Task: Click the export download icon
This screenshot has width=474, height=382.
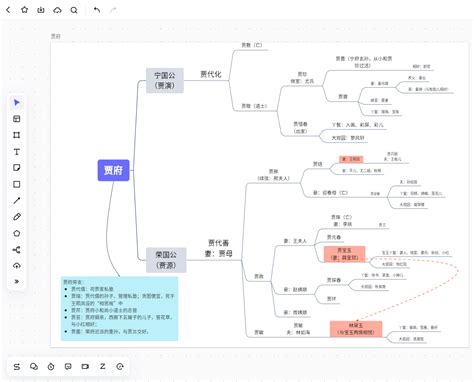Action: click(x=41, y=10)
